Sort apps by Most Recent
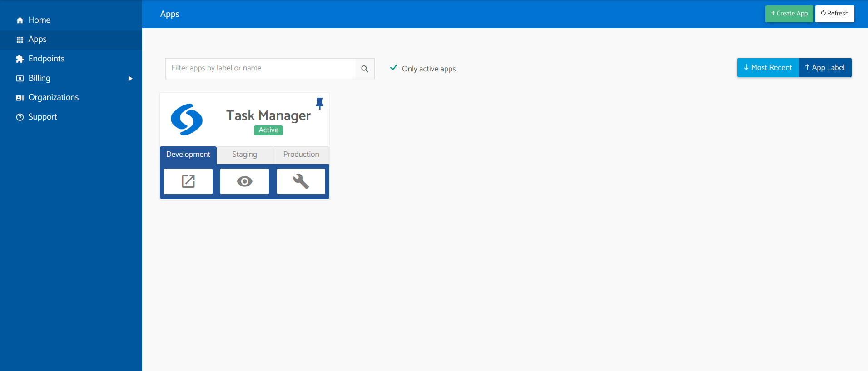 [768, 68]
